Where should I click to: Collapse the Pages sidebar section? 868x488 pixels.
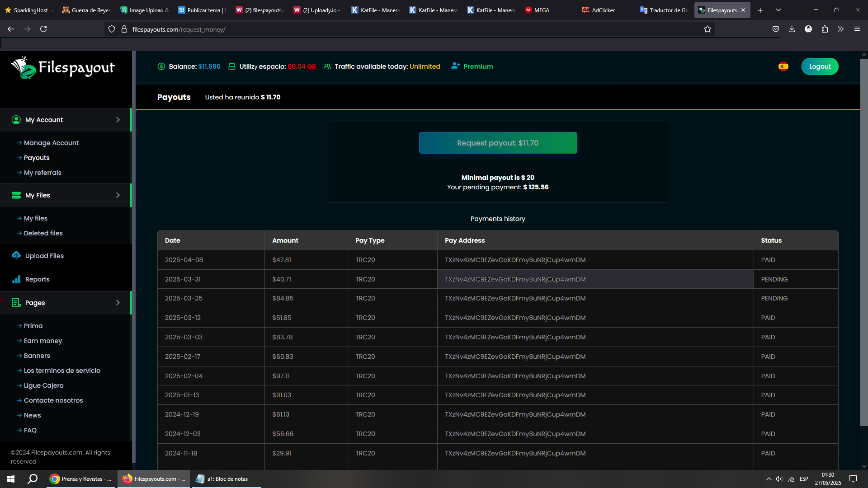pyautogui.click(x=118, y=303)
